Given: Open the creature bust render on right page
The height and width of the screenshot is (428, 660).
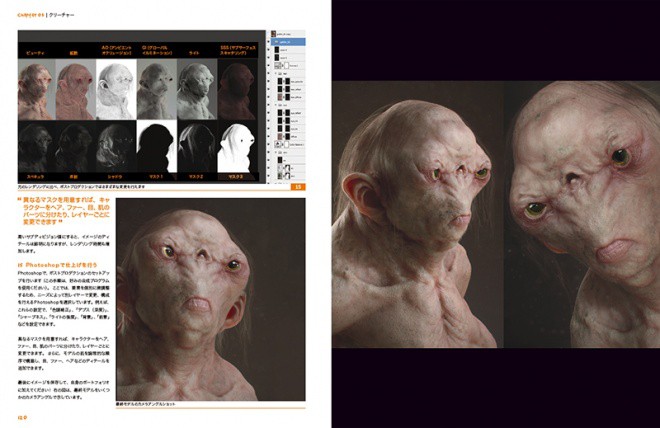Looking at the screenshot, I should point(418,214).
